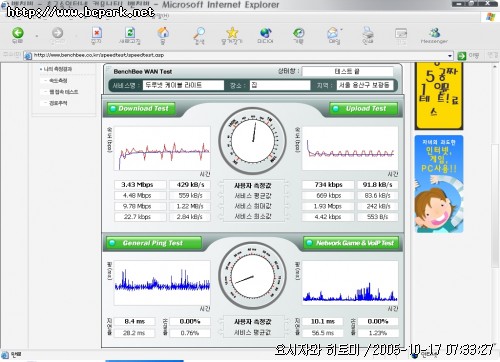Select the 429 kB/s download value
The height and width of the screenshot is (362, 500).
coord(190,185)
